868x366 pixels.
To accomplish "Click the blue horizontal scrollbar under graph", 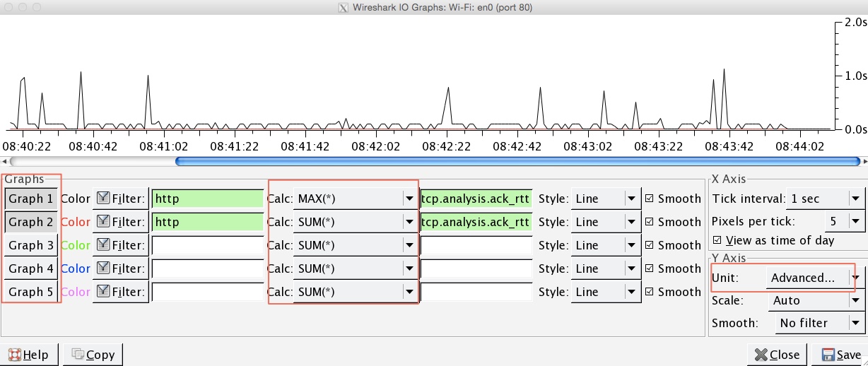I will click(516, 161).
